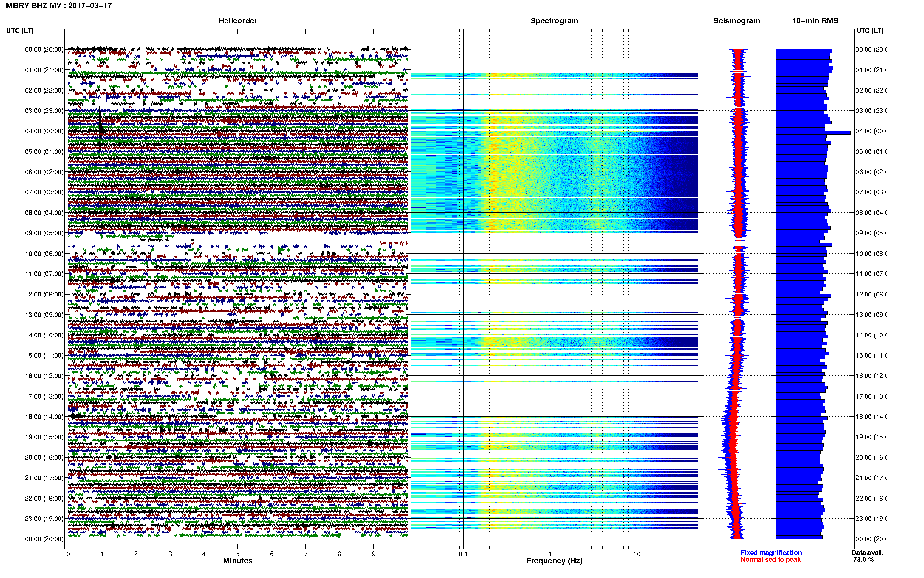This screenshot has height=578, width=924.
Task: Click the '04:00 (00:00)' time label
Action: [x=44, y=131]
